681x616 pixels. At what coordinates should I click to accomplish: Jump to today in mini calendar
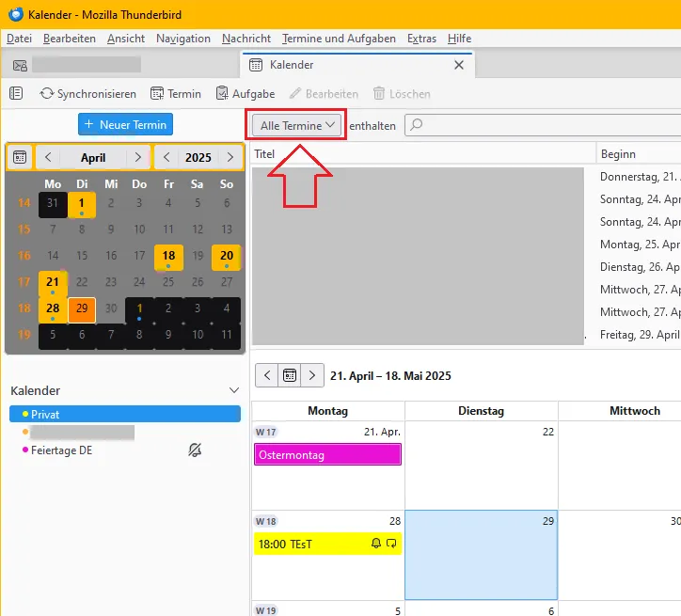click(20, 157)
